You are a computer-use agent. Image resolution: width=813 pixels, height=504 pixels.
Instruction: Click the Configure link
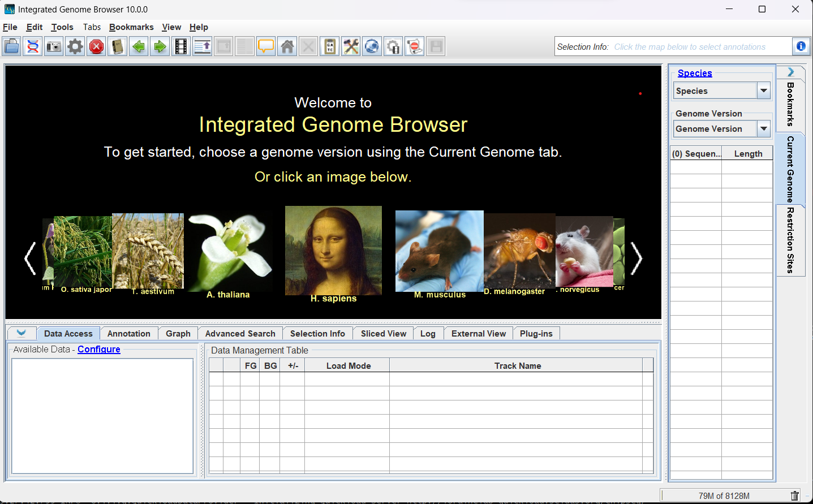click(99, 350)
